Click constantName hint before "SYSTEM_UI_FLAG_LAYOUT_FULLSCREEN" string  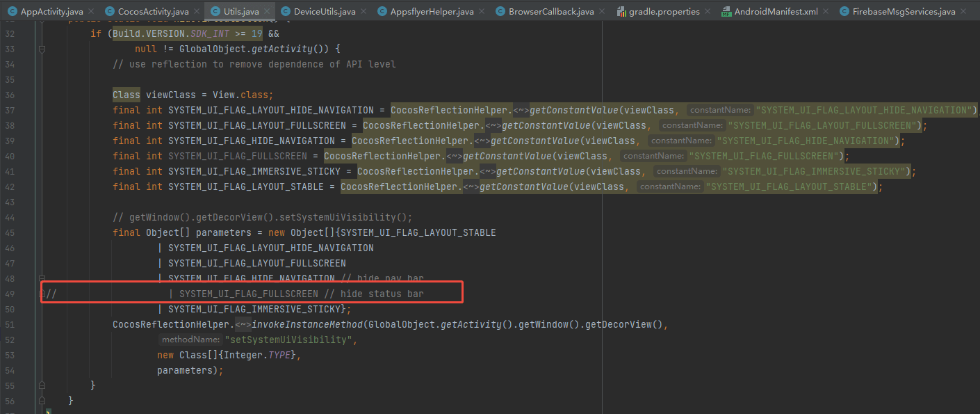pyautogui.click(x=692, y=125)
